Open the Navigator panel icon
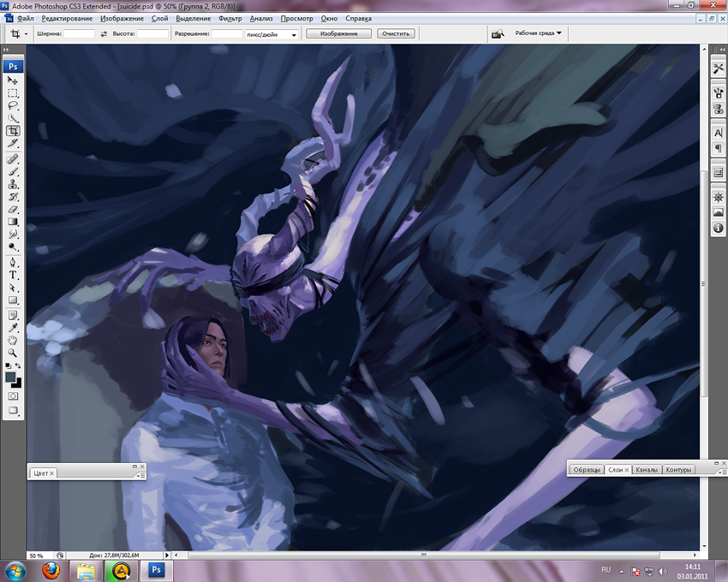 pos(719,197)
